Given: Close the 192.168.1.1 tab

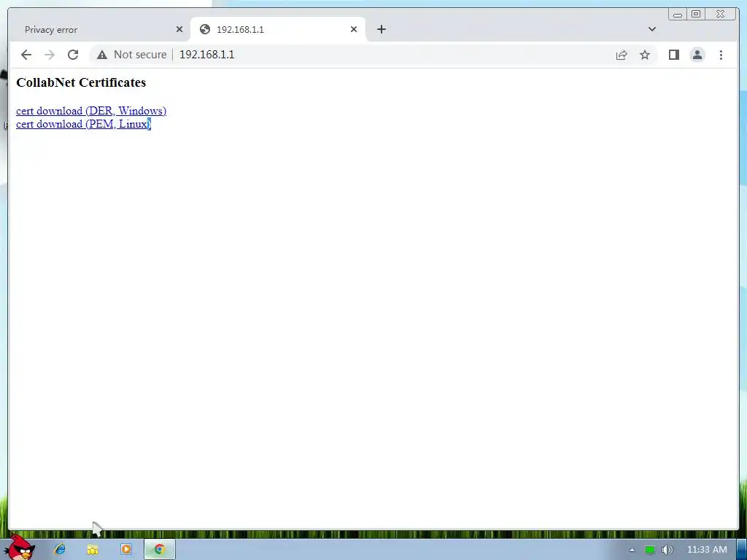Looking at the screenshot, I should pos(354,29).
